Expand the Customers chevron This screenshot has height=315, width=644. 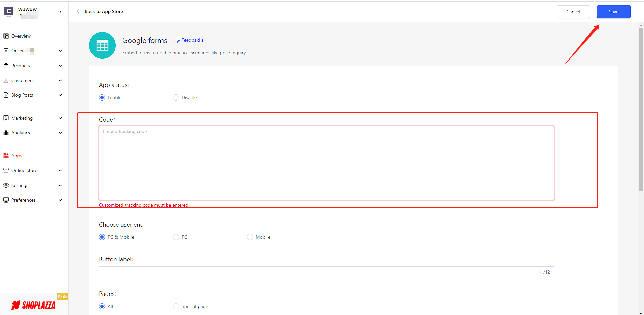[x=60, y=80]
